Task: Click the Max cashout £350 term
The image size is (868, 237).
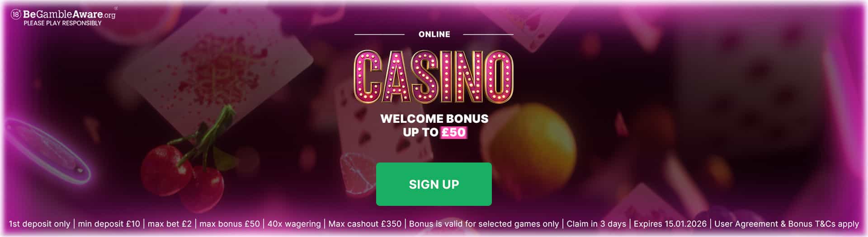Action: coord(365,224)
